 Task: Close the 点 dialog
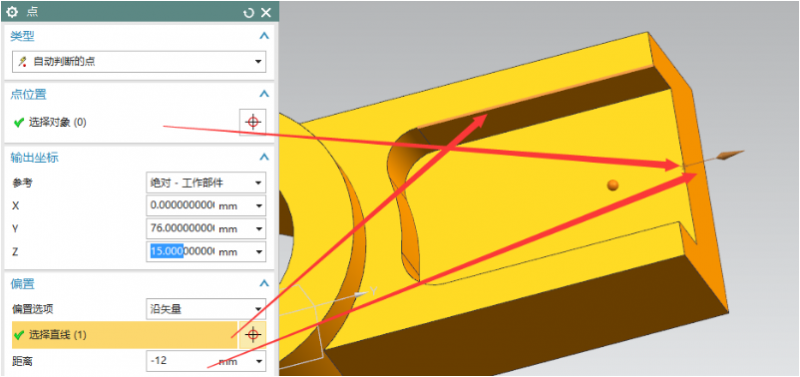pyautogui.click(x=266, y=13)
